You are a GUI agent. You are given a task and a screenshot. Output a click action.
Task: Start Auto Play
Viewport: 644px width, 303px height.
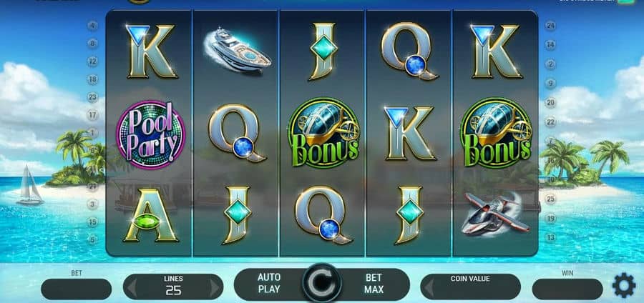(269, 283)
